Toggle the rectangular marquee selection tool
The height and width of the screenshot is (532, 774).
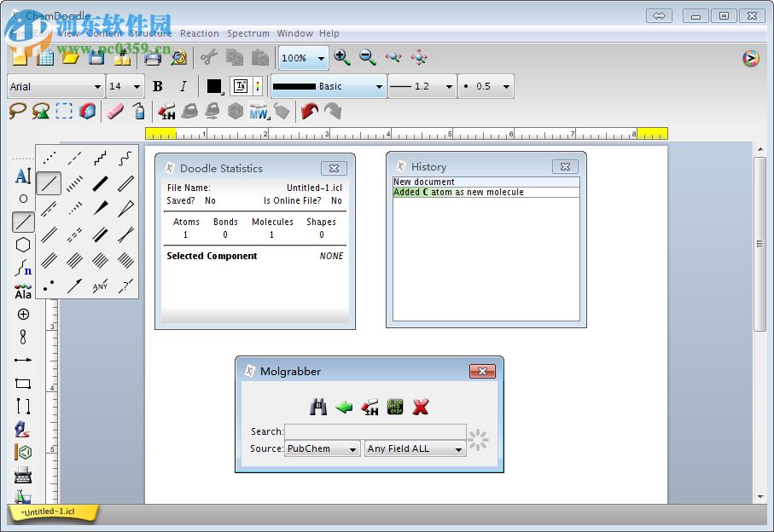point(62,111)
